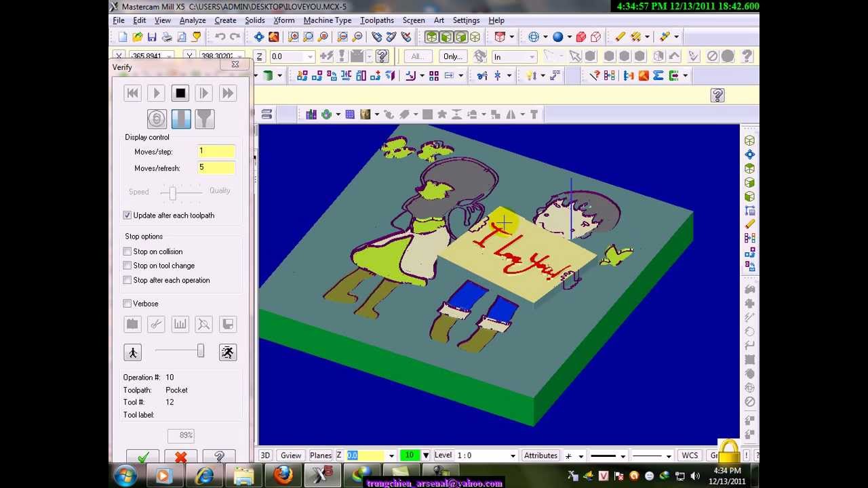
Task: Click the slow speed walking-figure icon
Action: point(133,352)
